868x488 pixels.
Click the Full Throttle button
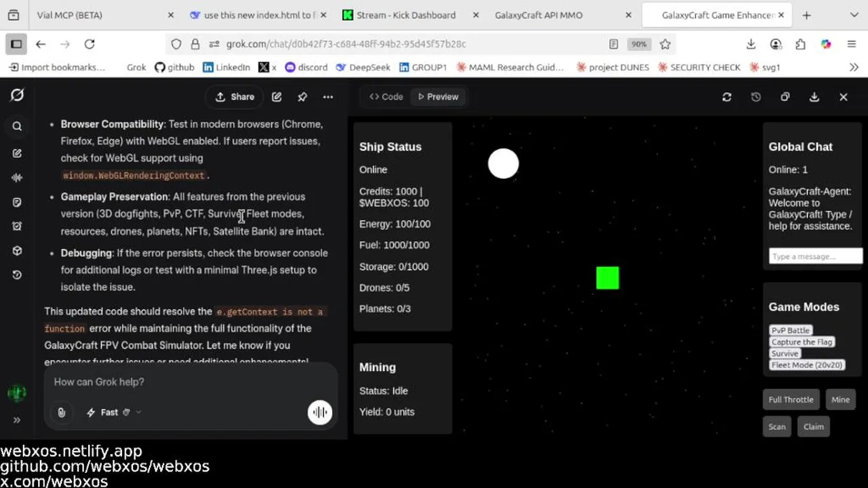click(791, 400)
